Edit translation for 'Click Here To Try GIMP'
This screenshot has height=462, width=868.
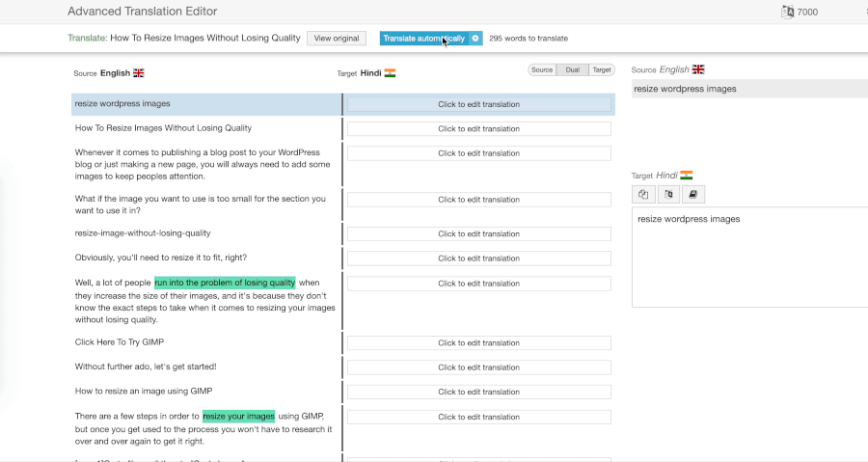(478, 343)
